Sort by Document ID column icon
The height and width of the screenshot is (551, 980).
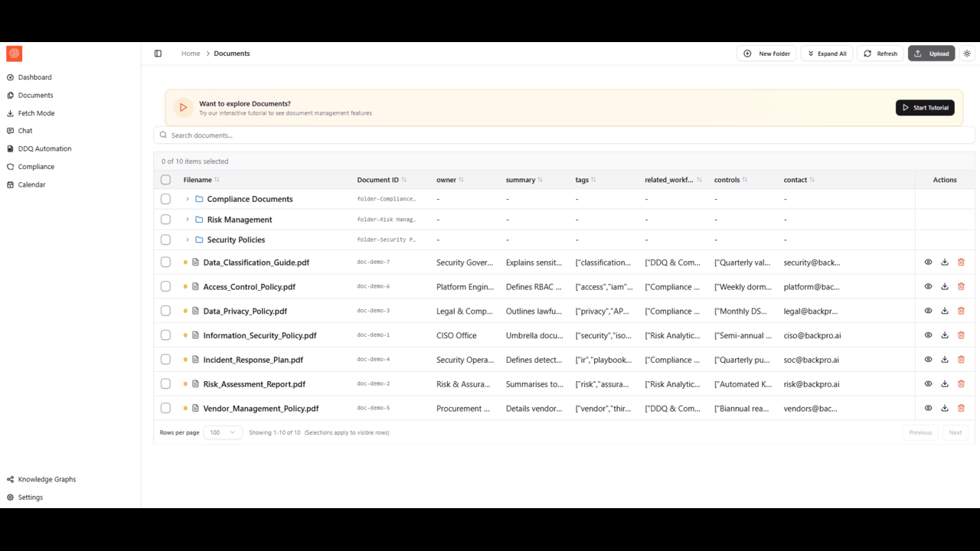(403, 180)
